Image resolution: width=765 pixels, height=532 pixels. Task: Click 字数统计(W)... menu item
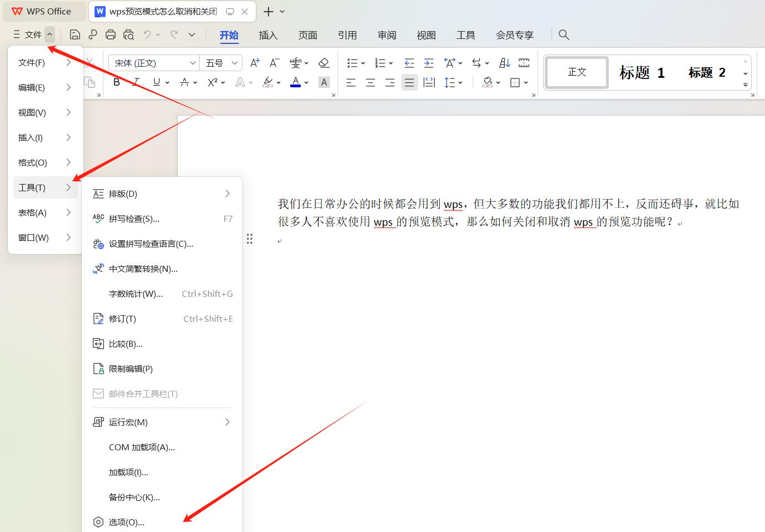coord(162,294)
